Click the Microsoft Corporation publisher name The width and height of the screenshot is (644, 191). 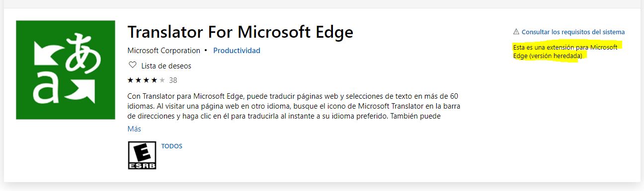164,51
